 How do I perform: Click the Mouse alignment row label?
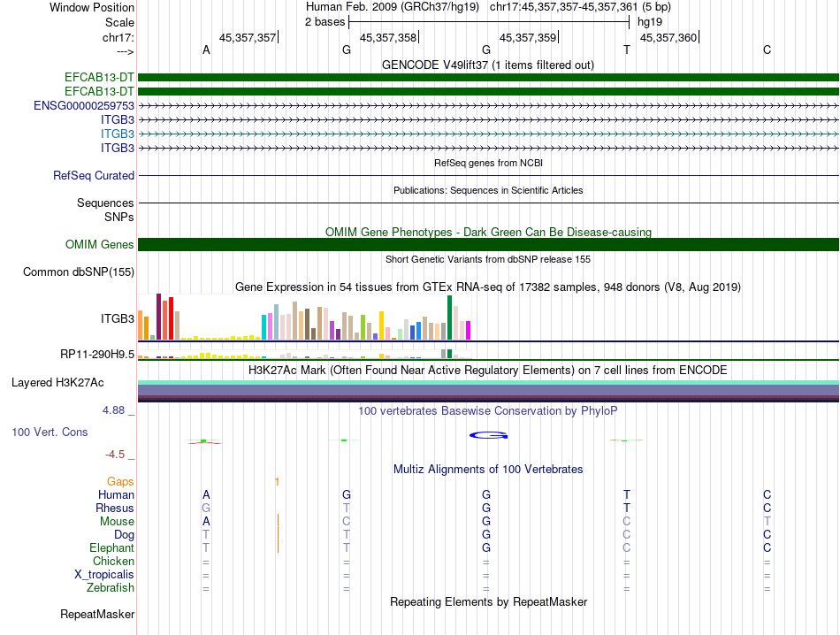point(117,522)
